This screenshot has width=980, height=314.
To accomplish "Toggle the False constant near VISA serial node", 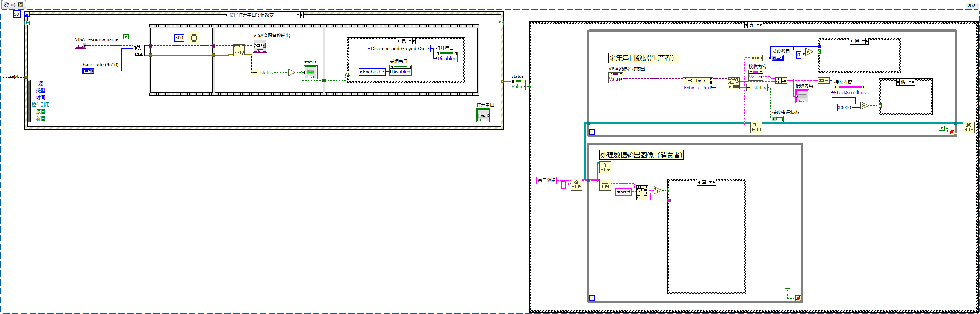I will [126, 37].
